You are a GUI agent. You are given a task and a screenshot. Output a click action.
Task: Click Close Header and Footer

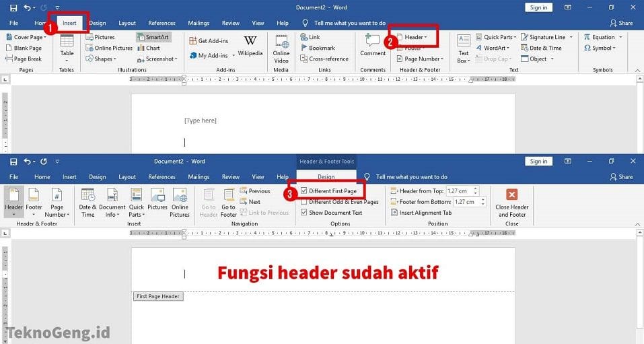511,203
